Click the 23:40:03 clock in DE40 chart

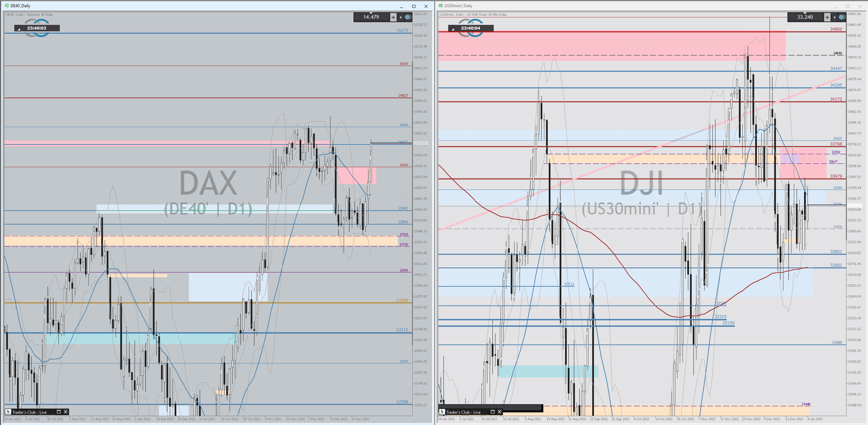tap(37, 28)
